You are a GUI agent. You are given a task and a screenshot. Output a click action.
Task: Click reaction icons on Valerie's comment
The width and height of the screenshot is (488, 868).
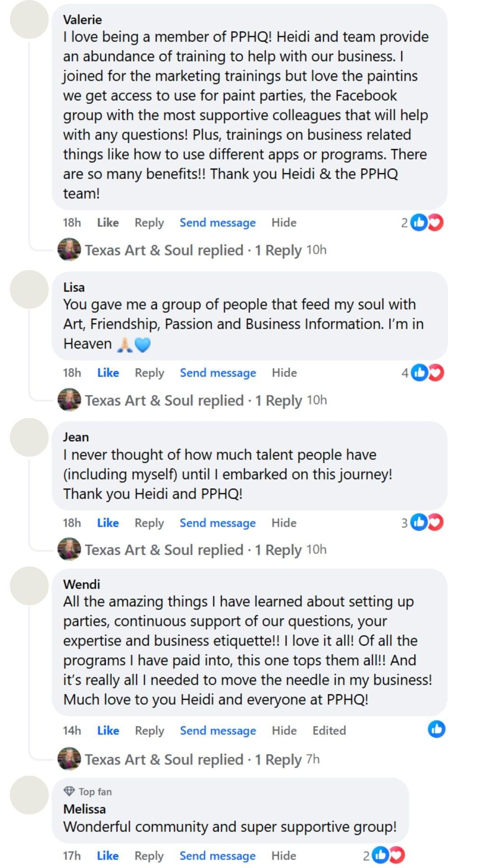427,222
